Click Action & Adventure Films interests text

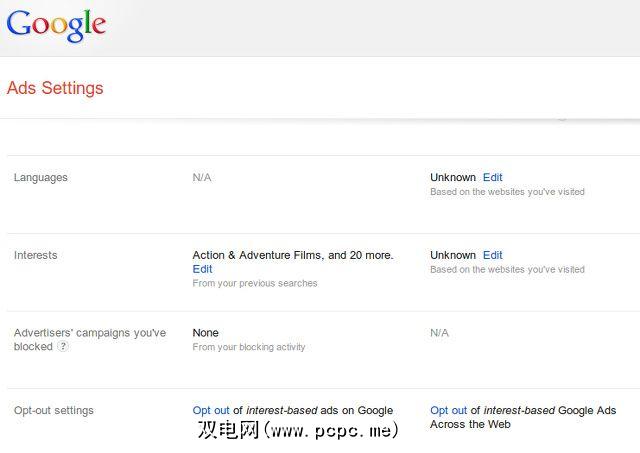(292, 255)
